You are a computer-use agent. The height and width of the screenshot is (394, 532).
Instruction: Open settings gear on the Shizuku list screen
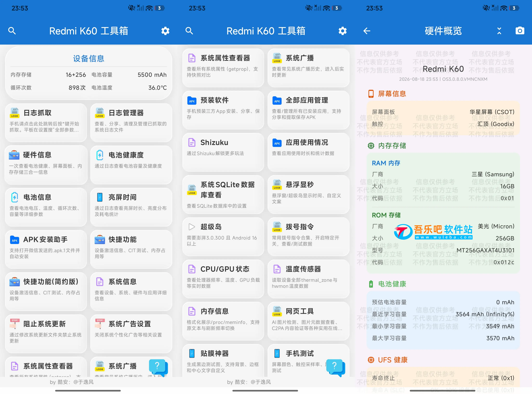[343, 31]
